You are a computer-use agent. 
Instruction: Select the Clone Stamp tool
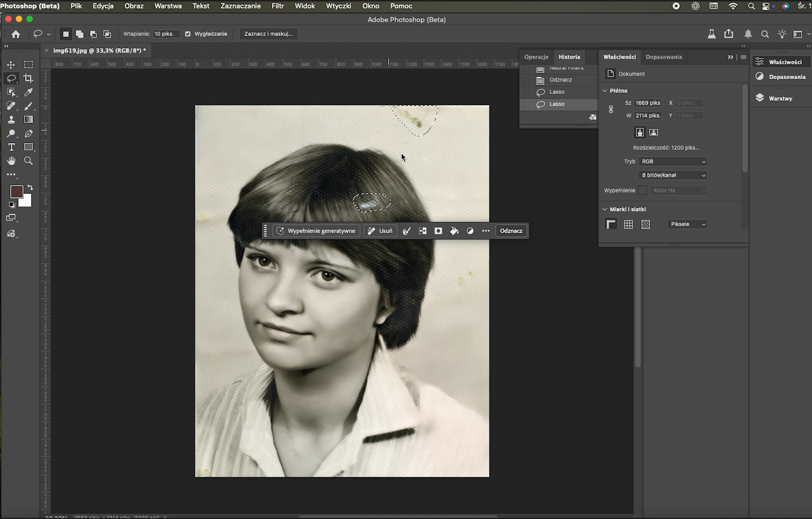click(x=11, y=119)
